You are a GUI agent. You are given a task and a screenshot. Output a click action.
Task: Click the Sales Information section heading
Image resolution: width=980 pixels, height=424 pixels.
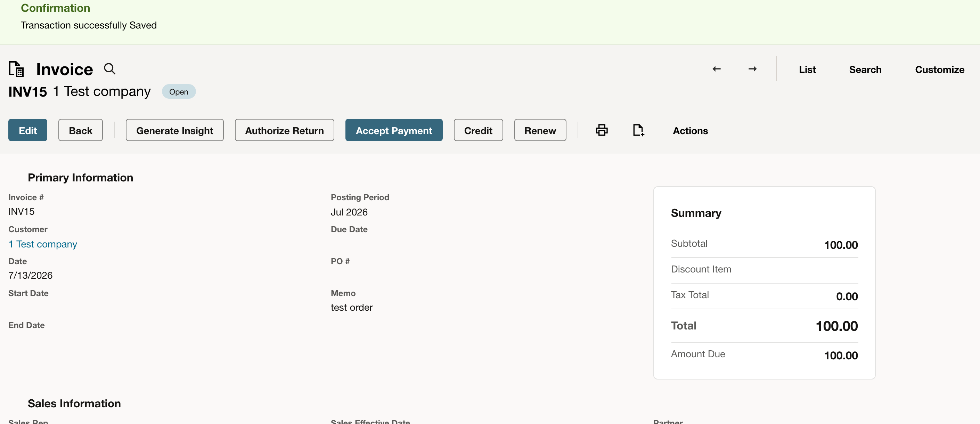pos(74,403)
